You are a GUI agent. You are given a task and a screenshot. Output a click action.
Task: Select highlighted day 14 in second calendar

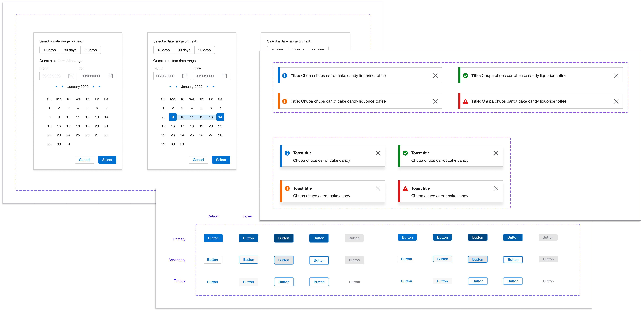click(x=220, y=117)
